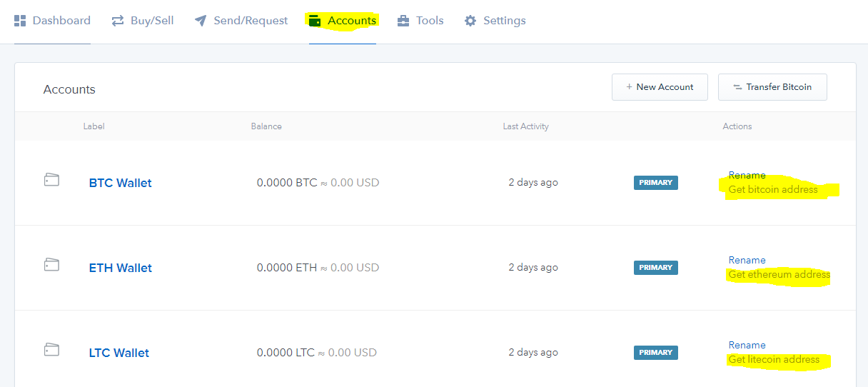Click the Accounts wallet icon in navigation

[x=315, y=21]
